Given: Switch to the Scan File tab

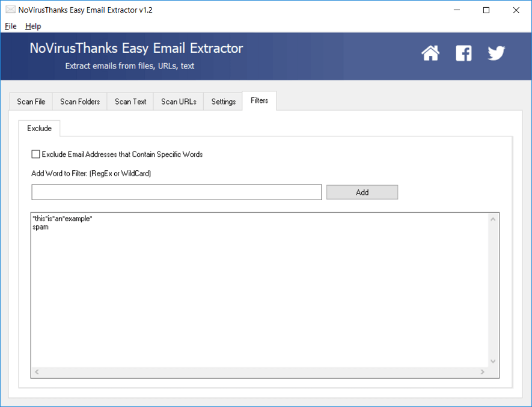Looking at the screenshot, I should [31, 102].
